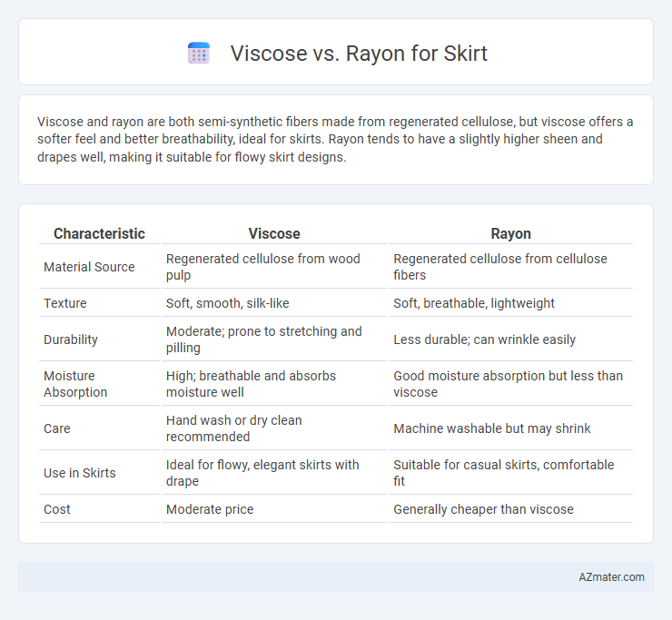The width and height of the screenshot is (672, 620).
Task: Select 'Ideal for flowy, elegant skirts with drape'
Action: (274, 473)
